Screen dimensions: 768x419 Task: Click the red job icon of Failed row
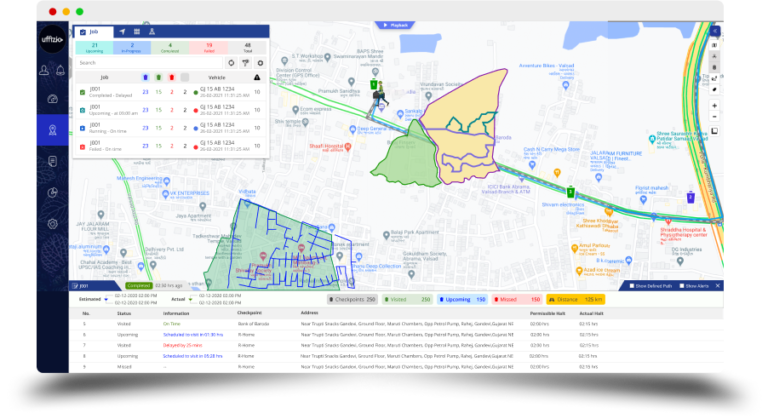point(82,147)
